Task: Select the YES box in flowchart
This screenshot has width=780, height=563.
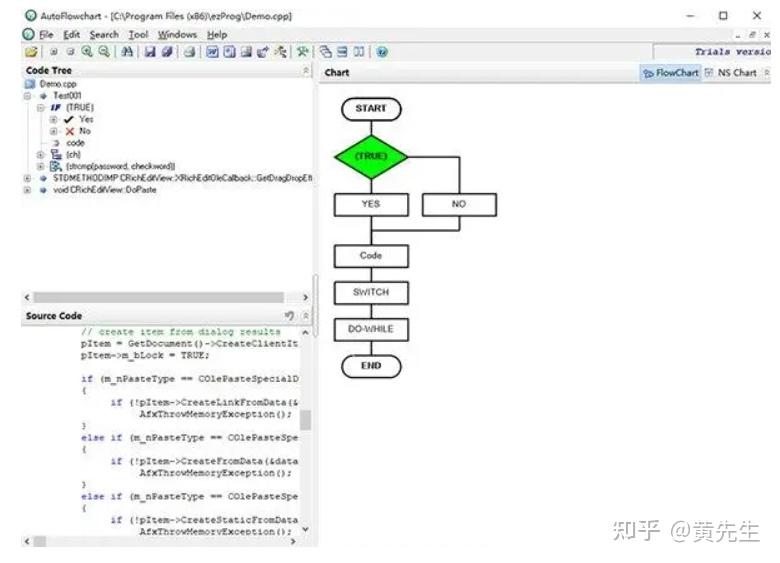Action: click(371, 204)
